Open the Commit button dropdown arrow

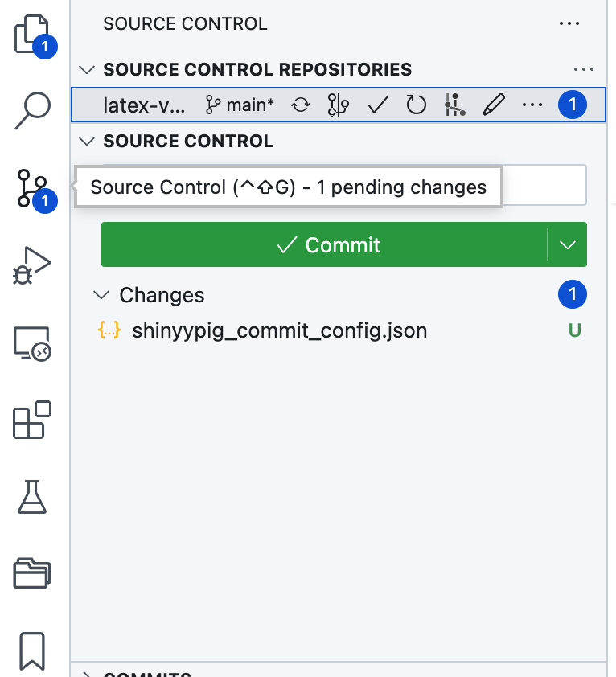pos(568,244)
